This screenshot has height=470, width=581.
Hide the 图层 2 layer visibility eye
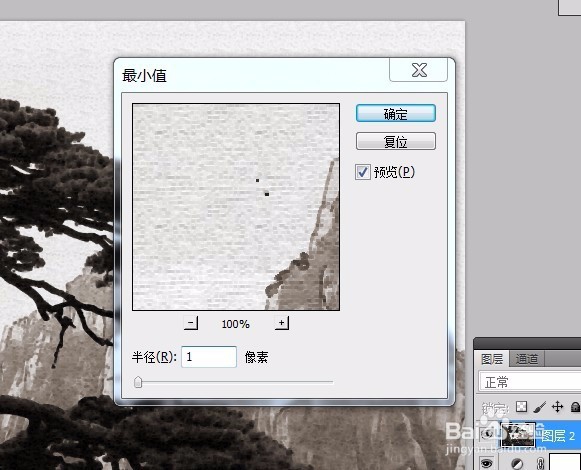(x=487, y=434)
